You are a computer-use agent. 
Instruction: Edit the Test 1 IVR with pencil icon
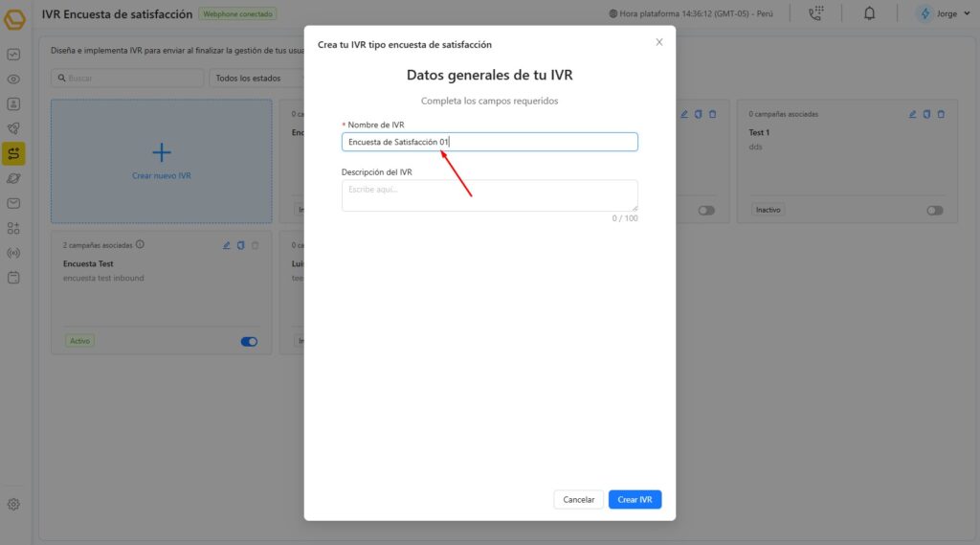pyautogui.click(x=913, y=114)
